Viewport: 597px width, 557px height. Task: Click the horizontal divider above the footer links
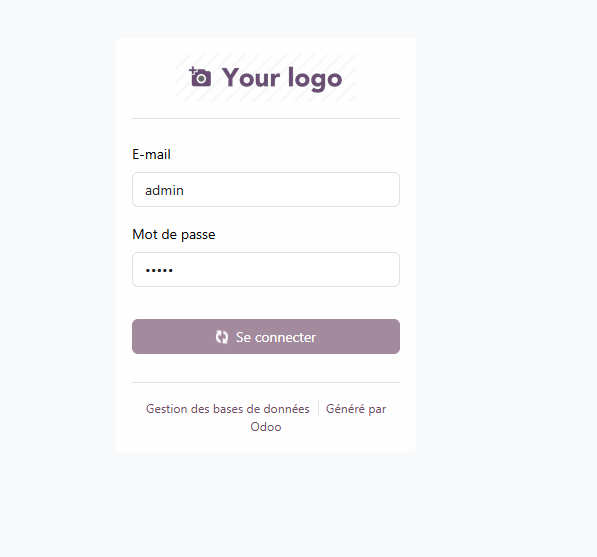coord(266,382)
